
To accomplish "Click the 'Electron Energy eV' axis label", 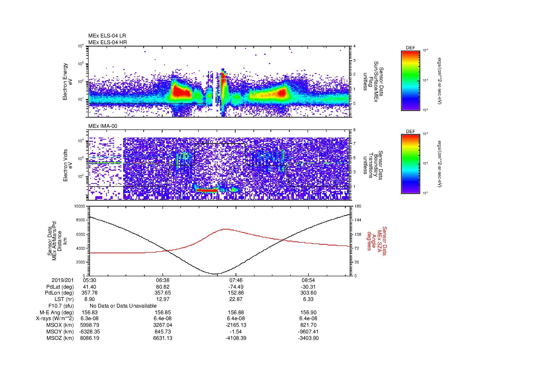I will click(x=67, y=82).
